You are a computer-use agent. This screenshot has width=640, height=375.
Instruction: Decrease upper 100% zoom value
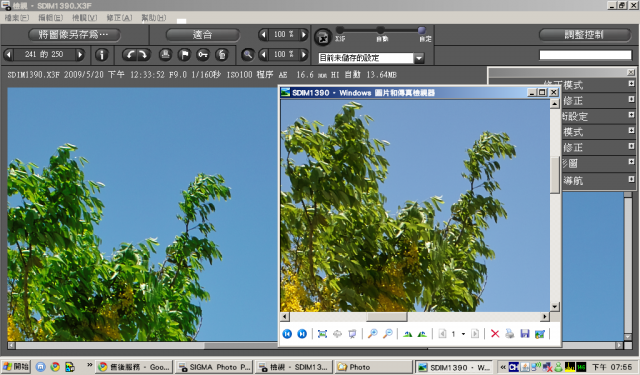click(263, 35)
